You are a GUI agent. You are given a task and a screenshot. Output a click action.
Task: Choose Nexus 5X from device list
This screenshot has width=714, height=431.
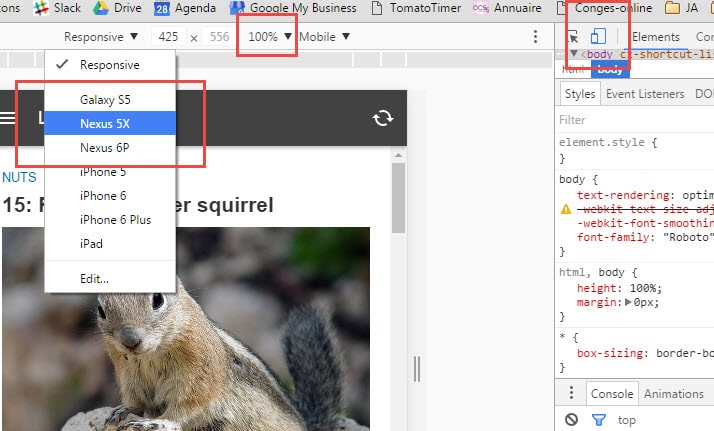click(110, 123)
